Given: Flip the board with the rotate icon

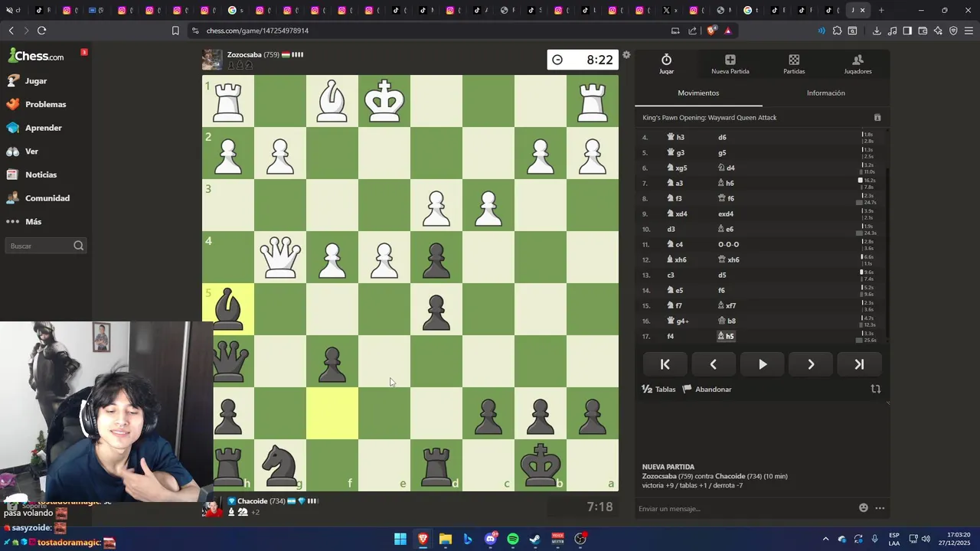Looking at the screenshot, I should (876, 390).
